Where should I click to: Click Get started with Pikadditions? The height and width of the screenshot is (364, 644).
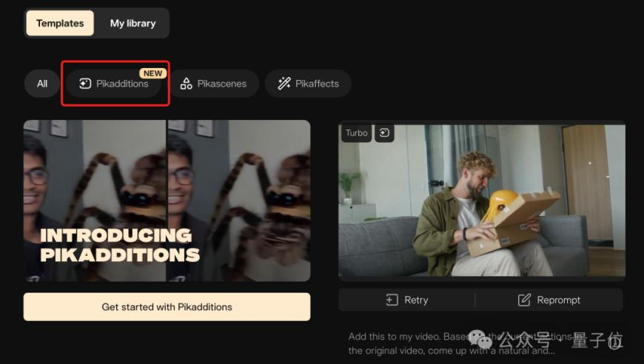(x=167, y=307)
